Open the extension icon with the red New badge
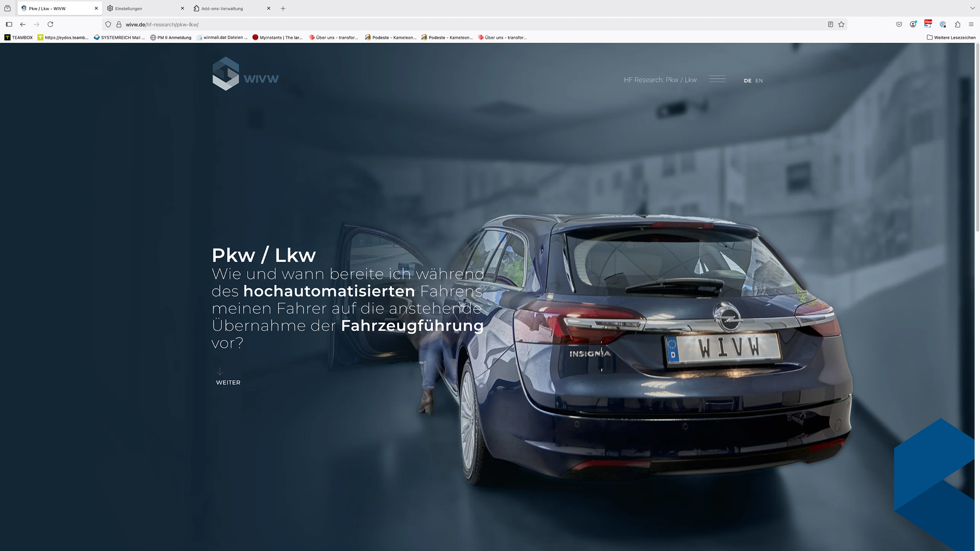 928,24
